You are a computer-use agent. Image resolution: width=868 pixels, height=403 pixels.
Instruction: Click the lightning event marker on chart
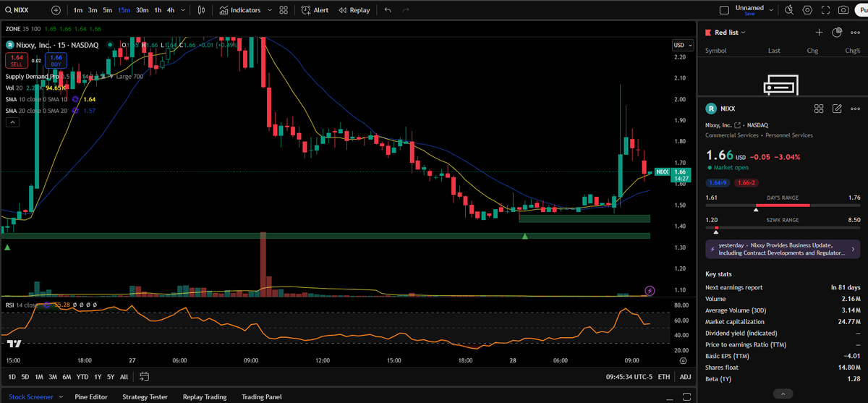click(x=650, y=290)
